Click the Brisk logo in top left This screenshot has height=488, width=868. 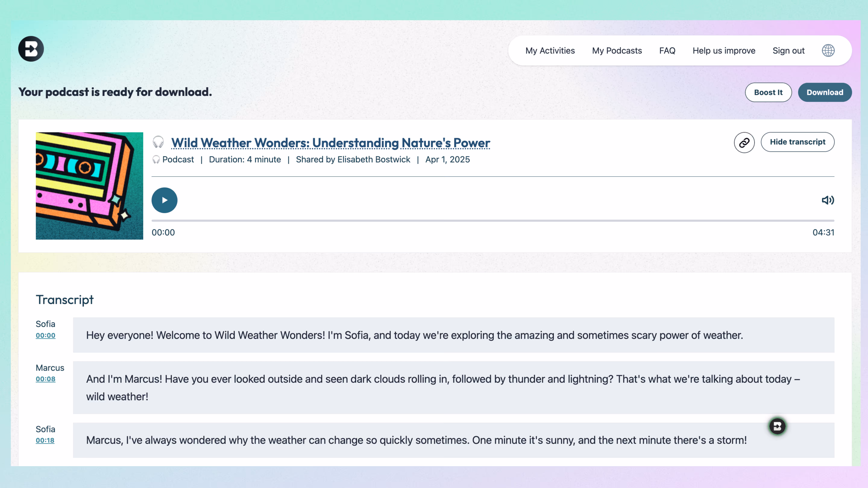(31, 49)
